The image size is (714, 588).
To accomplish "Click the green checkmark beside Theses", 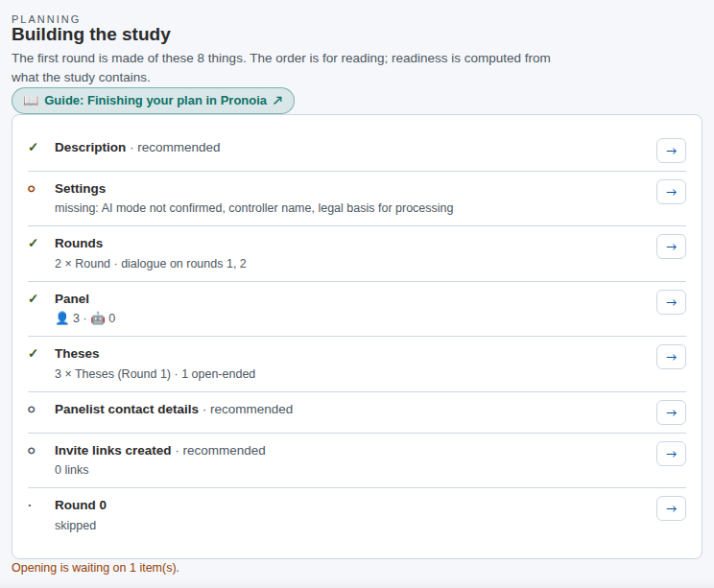I will [33, 354].
